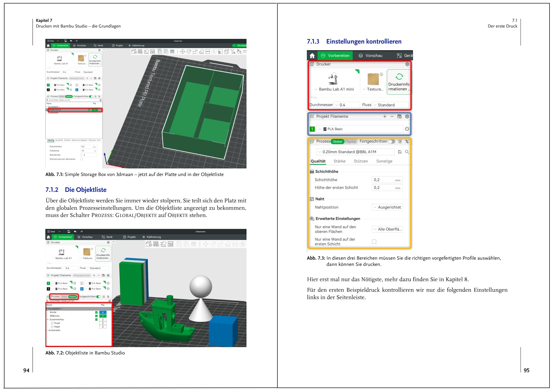Click black filament 3 swatch in Abb. 7.2
Image resolution: width=554 pixels, height=392 pixels.
pos(48,289)
